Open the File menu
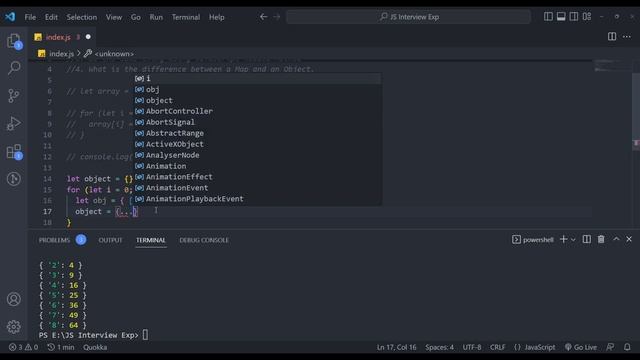Image resolution: width=640 pixels, height=360 pixels. pos(30,17)
